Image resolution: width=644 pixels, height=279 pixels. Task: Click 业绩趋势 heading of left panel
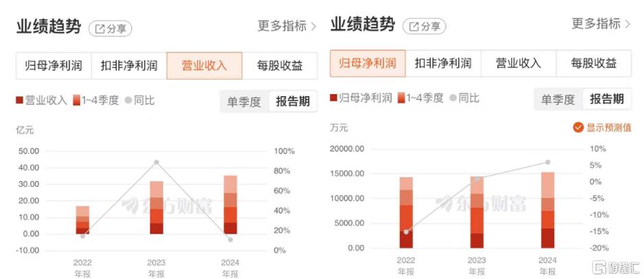click(x=49, y=26)
